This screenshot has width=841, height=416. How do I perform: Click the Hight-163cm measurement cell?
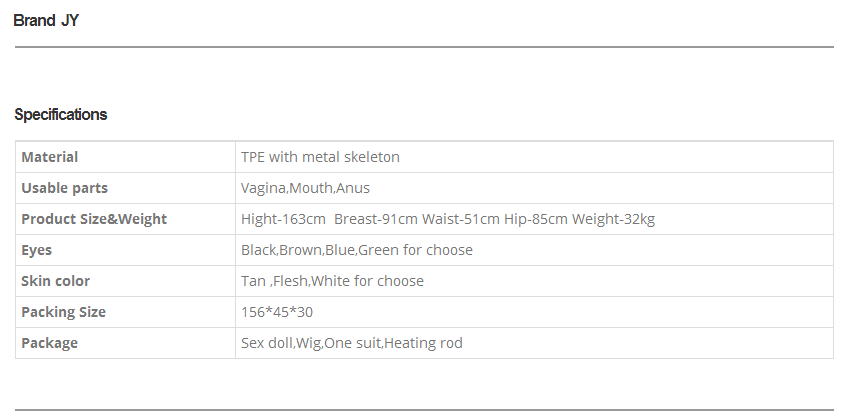click(x=534, y=219)
